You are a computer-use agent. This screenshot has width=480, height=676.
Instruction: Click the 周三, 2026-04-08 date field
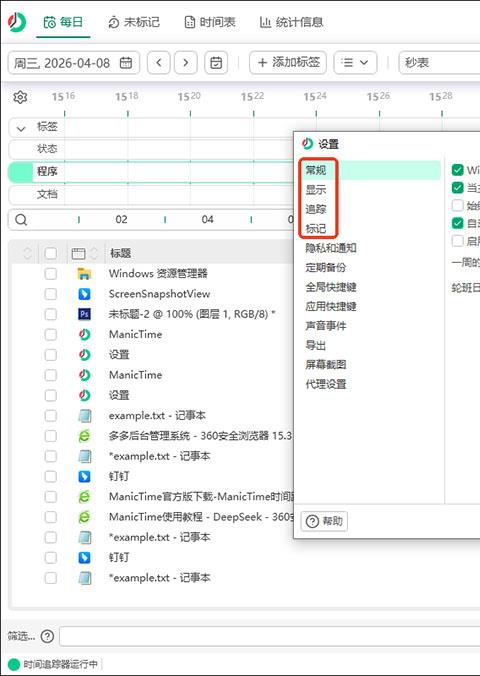tap(74, 63)
